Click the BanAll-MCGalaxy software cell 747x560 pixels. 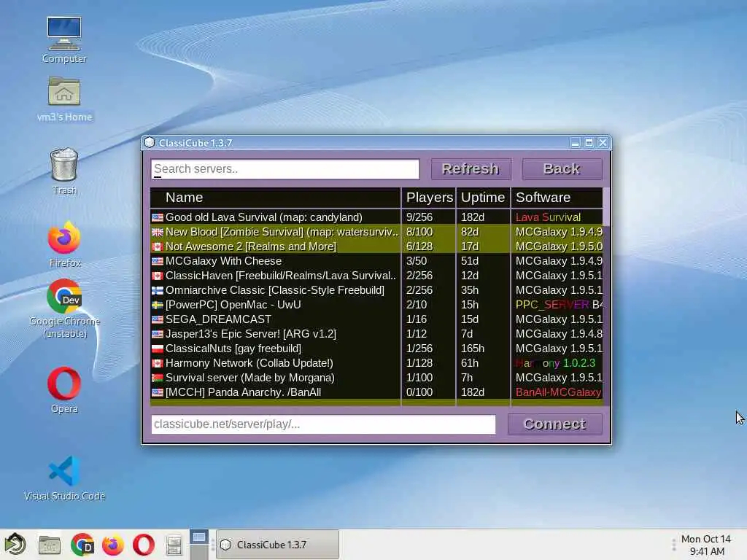557,392
